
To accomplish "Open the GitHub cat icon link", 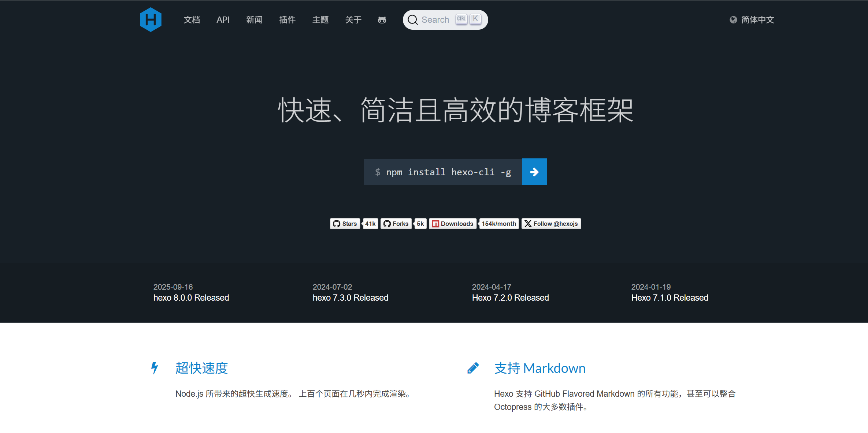I will click(x=382, y=20).
